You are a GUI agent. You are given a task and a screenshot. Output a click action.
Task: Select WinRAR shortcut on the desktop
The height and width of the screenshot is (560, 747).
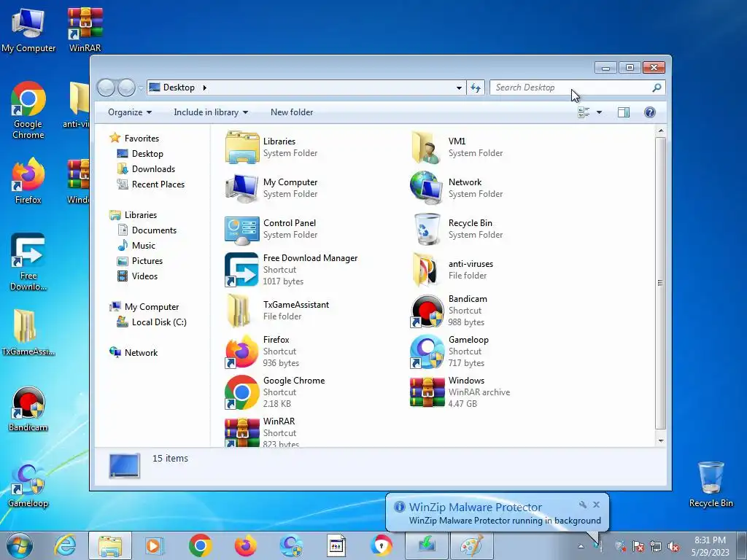click(x=85, y=29)
